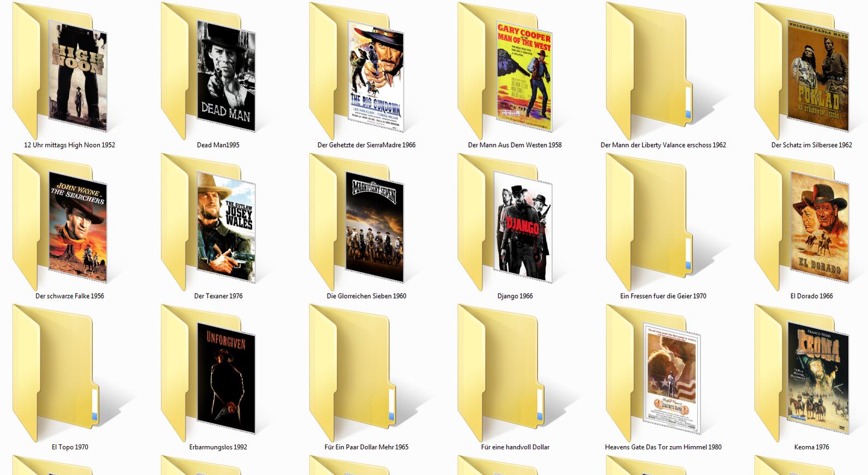Click the 'Dead Man1995' file name
868x475 pixels.
tap(218, 145)
